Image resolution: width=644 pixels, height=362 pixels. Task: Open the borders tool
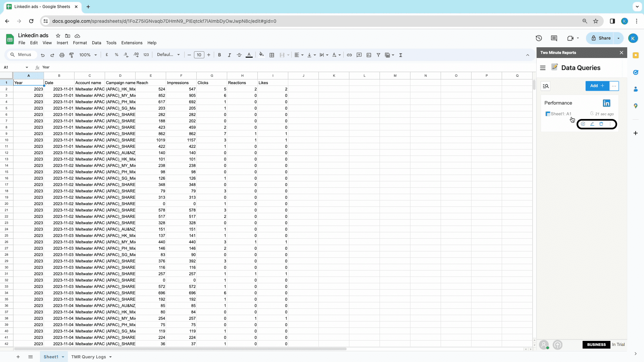click(x=272, y=55)
